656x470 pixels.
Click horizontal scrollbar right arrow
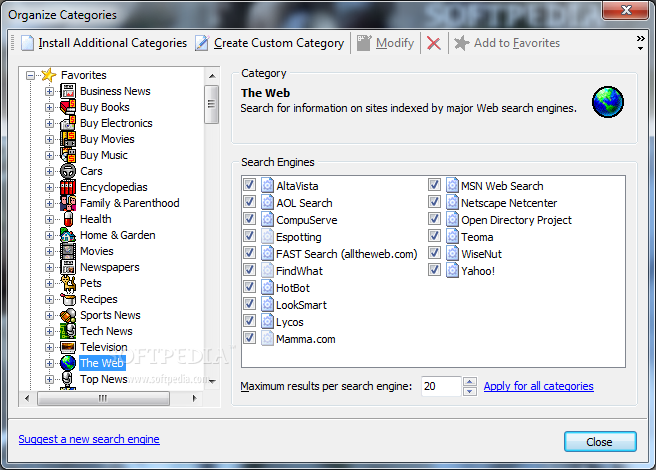pyautogui.click(x=195, y=398)
